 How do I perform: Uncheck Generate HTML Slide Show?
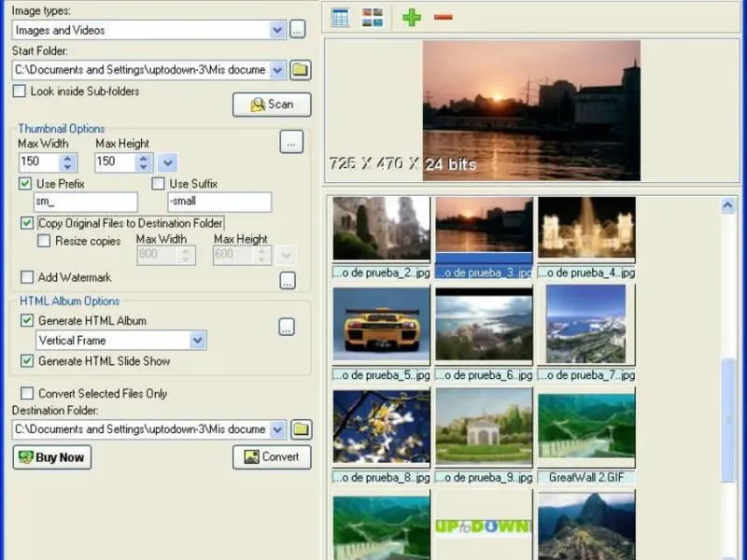[x=27, y=361]
